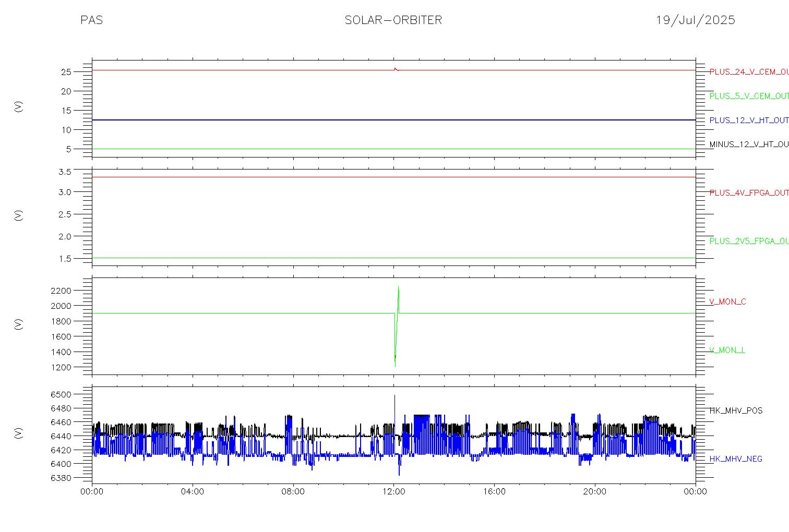Click the (V) unit label of the top panel
The image size is (789, 532).
tap(19, 107)
